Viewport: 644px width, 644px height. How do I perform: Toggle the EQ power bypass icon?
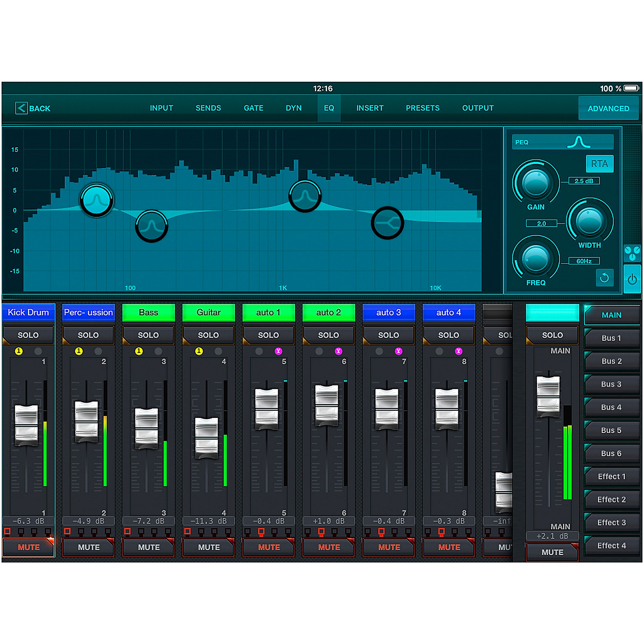point(632,279)
